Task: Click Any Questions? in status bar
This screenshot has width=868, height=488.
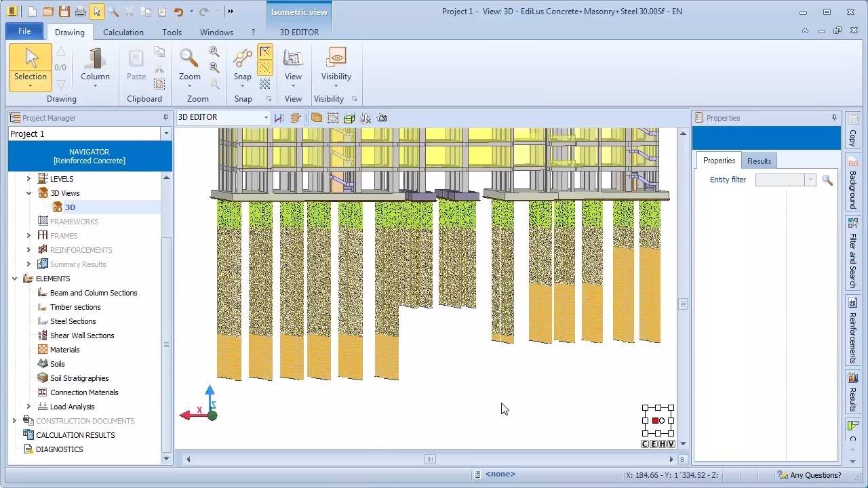Action: (810, 475)
